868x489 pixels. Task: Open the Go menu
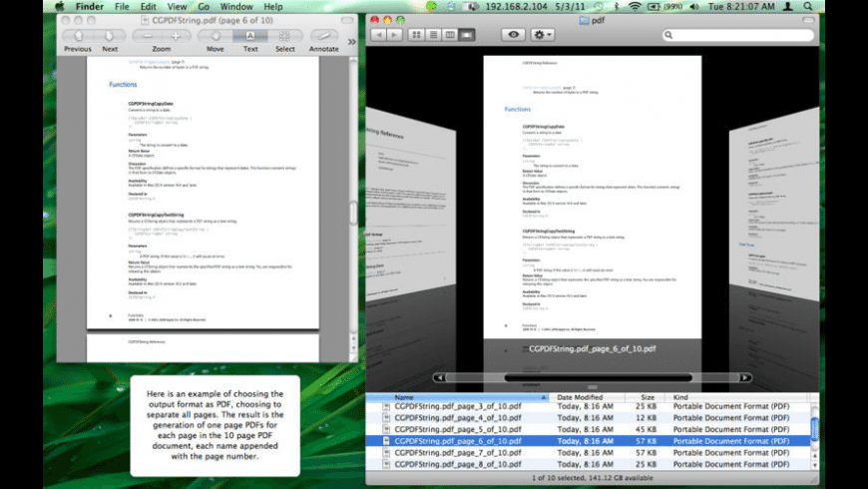(204, 7)
